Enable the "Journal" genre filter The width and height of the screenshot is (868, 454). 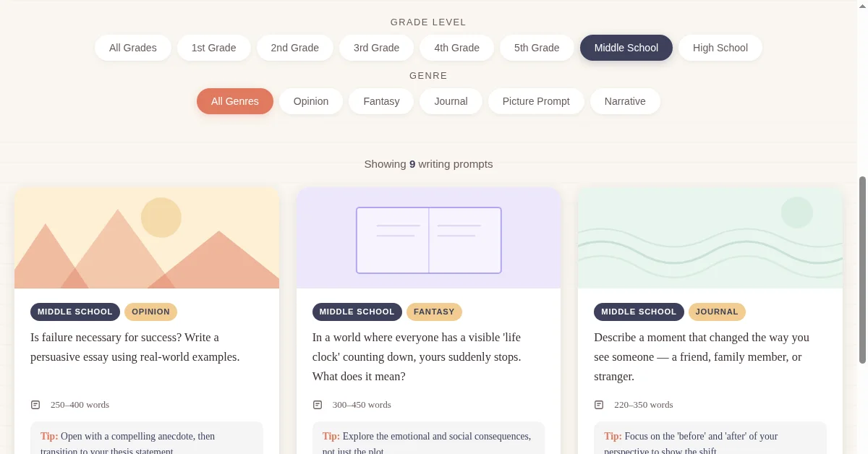451,101
